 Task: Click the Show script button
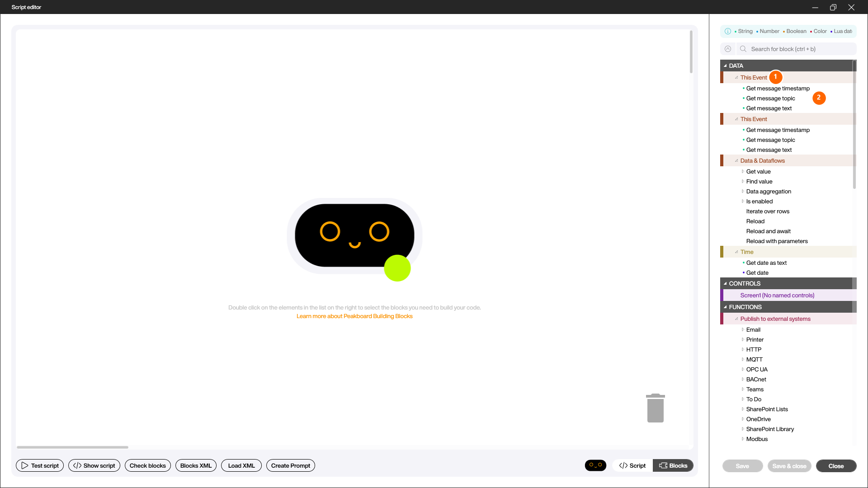click(x=94, y=465)
